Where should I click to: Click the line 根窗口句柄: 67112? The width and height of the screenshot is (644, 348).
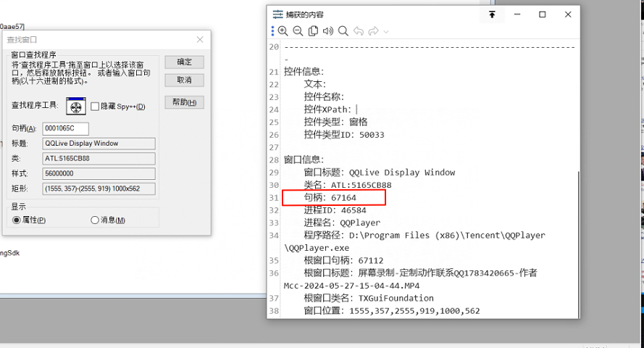pos(344,260)
